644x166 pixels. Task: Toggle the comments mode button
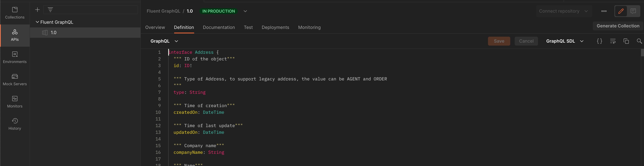(x=633, y=11)
